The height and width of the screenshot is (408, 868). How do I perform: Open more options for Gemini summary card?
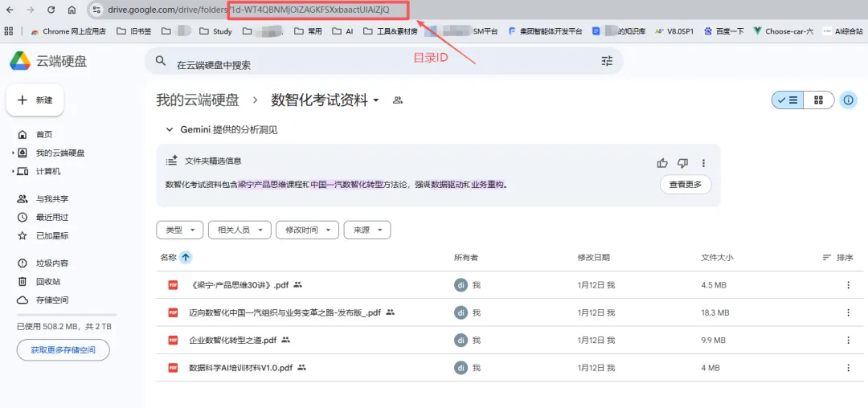tap(703, 163)
